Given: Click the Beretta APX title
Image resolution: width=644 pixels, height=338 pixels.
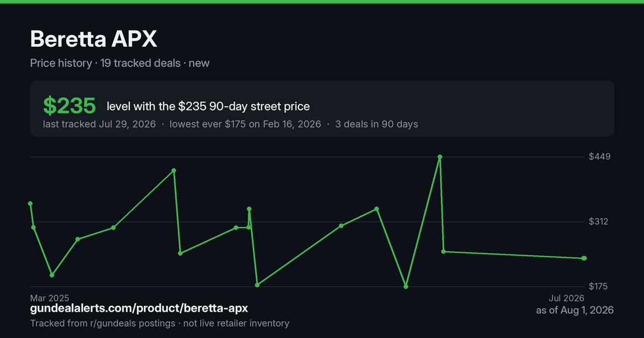Looking at the screenshot, I should point(94,40).
